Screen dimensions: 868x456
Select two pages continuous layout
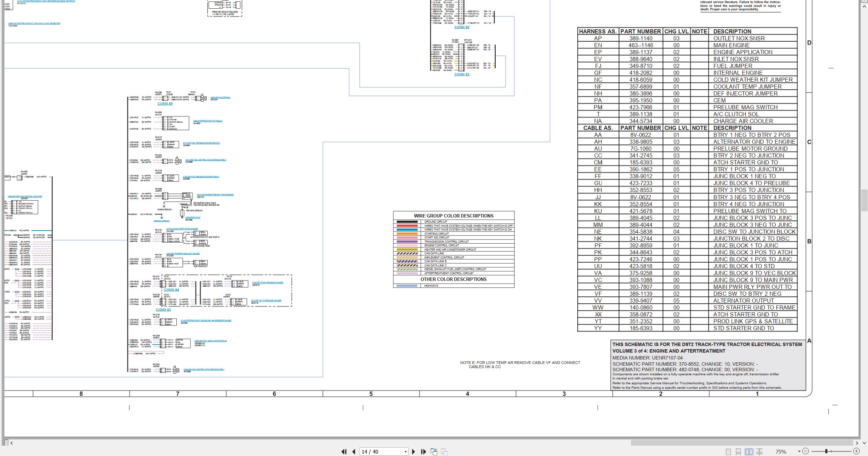coord(759,452)
